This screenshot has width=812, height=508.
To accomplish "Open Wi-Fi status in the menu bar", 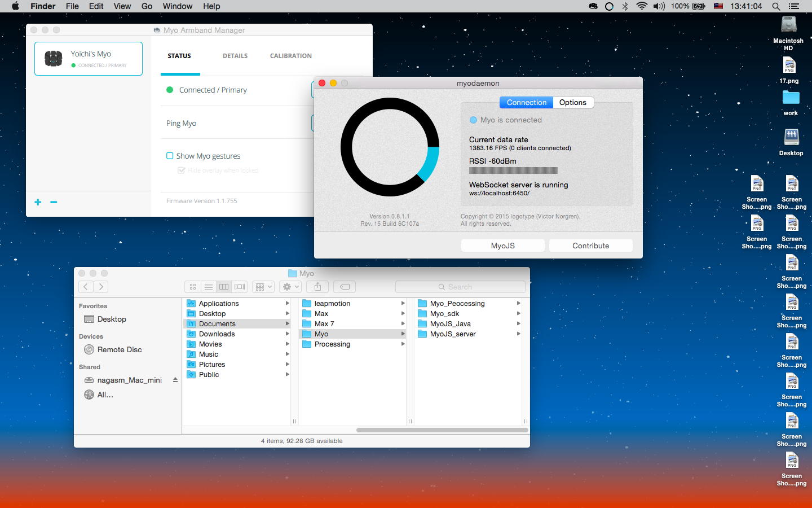I will pos(641,6).
